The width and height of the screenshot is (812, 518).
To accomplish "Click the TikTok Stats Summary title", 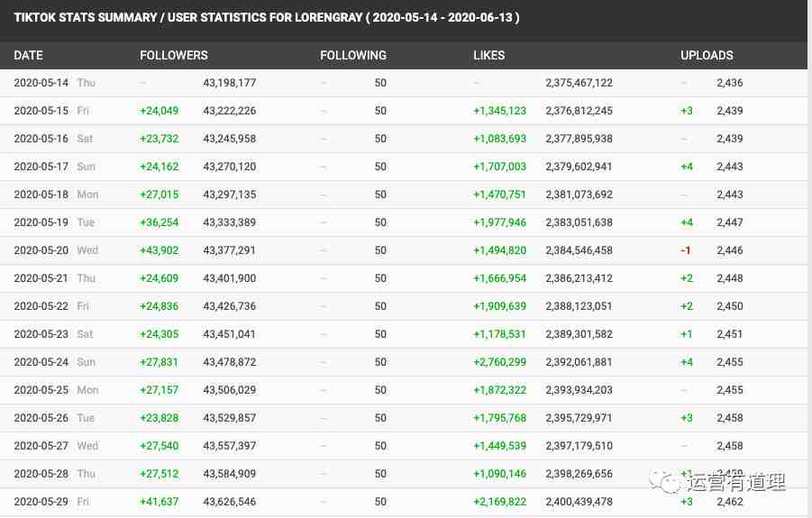I will (267, 18).
